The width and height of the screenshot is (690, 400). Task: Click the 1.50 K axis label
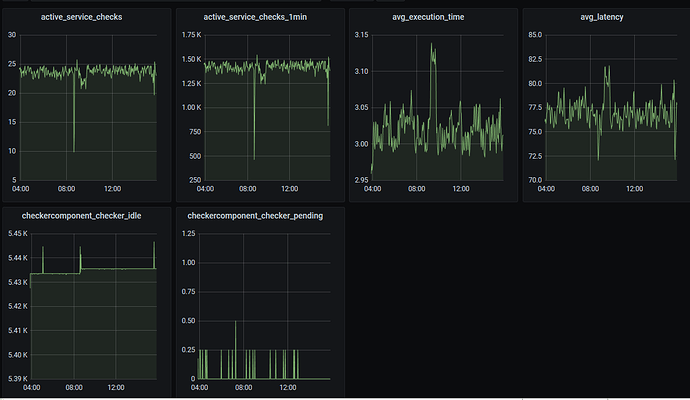coord(191,59)
